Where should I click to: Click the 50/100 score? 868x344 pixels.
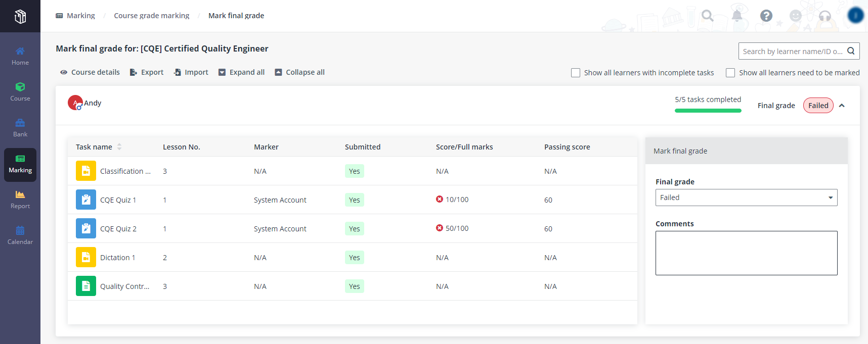457,228
